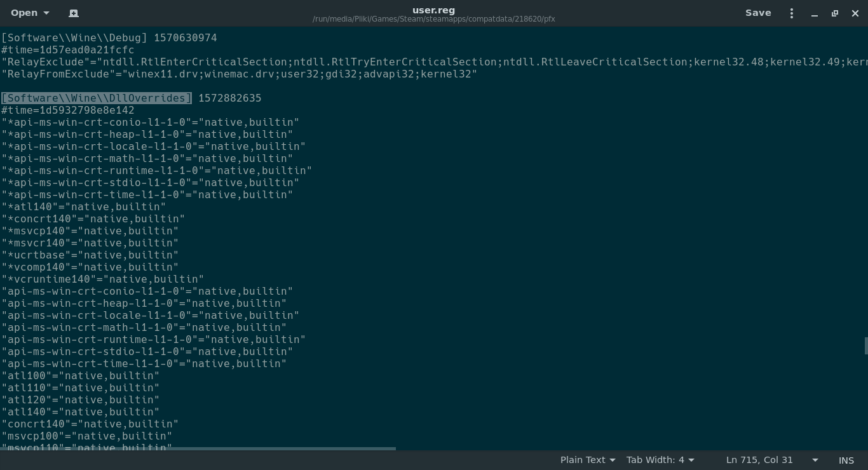Maximize the editor window
The width and height of the screenshot is (868, 470).
[835, 13]
